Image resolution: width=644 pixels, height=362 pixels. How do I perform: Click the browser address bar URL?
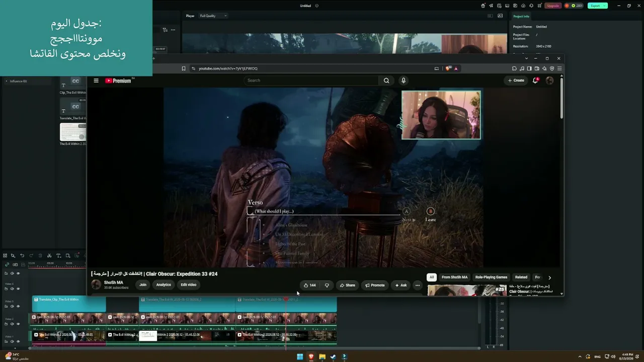[x=228, y=68]
